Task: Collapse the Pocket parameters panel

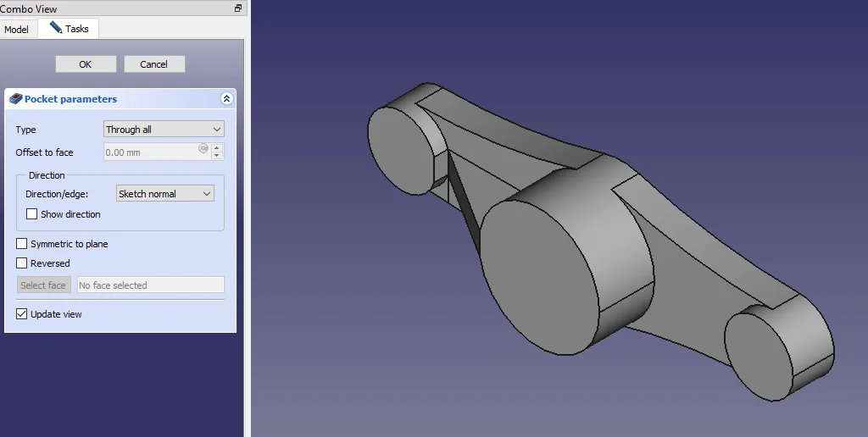Action: click(226, 99)
